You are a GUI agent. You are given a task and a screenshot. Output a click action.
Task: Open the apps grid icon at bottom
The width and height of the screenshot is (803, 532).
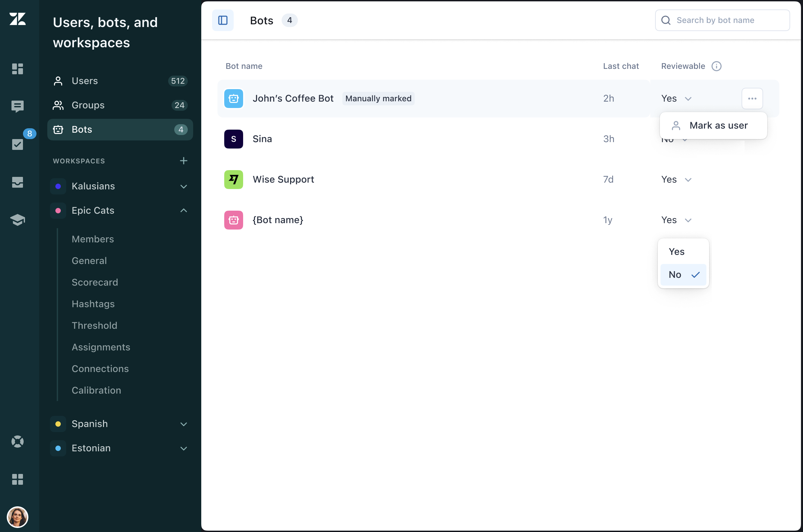pos(17,479)
